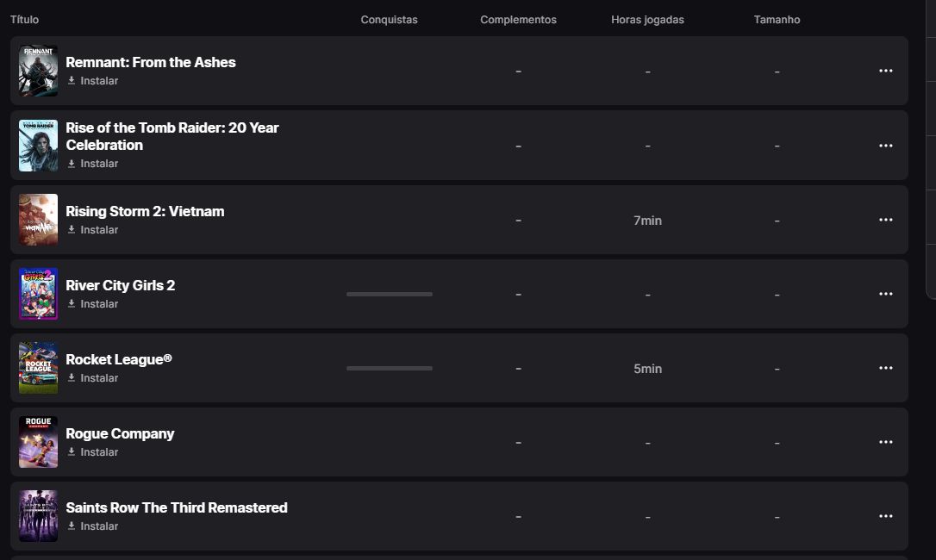The width and height of the screenshot is (936, 560).
Task: Click the Rogue Company game title
Action: click(x=120, y=434)
